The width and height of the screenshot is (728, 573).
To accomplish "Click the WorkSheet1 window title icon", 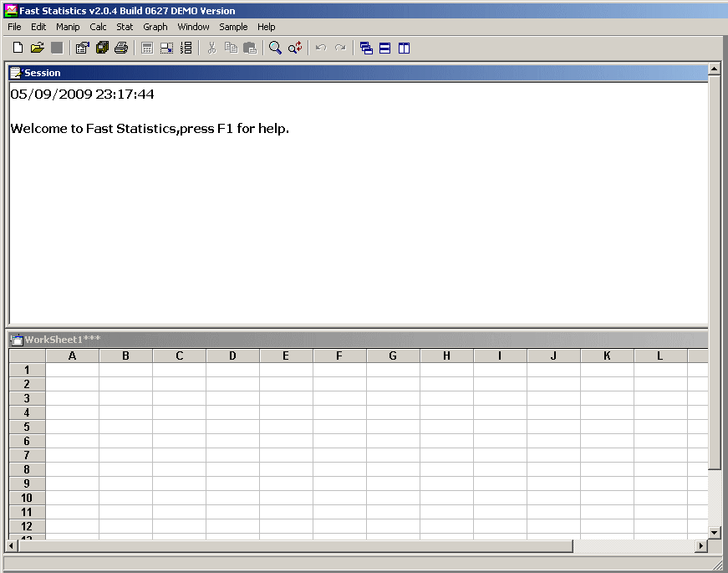I will [x=16, y=340].
